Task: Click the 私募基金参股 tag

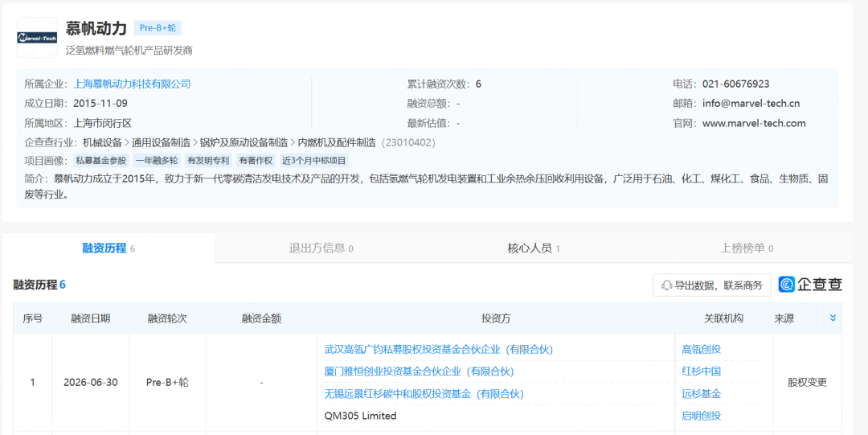Action: 101,162
